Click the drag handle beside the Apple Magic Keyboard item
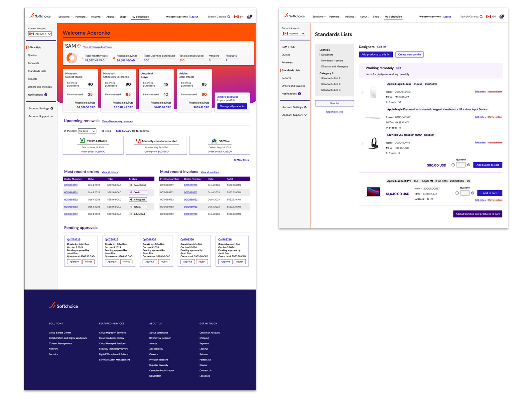This screenshot has height=399, width=532. coord(362,118)
